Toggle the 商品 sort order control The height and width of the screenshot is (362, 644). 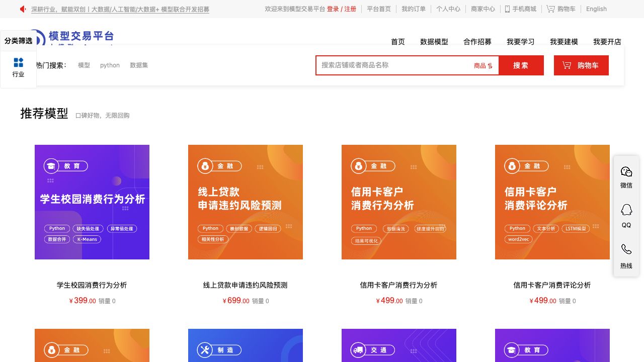pyautogui.click(x=483, y=65)
